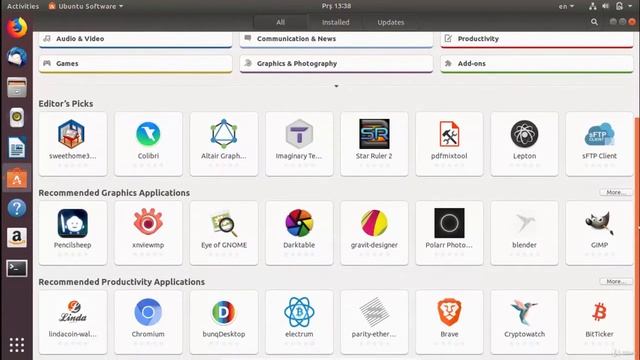Image resolution: width=640 pixels, height=360 pixels.
Task: Open the Ubuntu Software app menu
Action: tap(86, 6)
